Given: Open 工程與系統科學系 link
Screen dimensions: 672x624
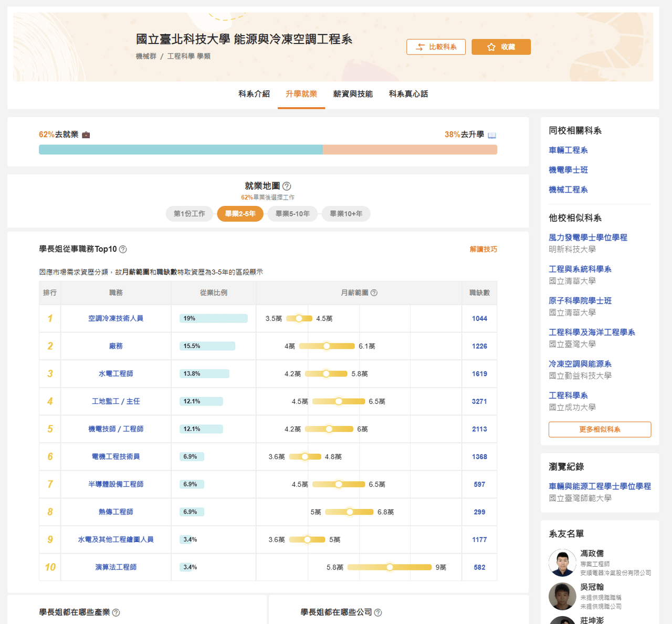Looking at the screenshot, I should [580, 269].
